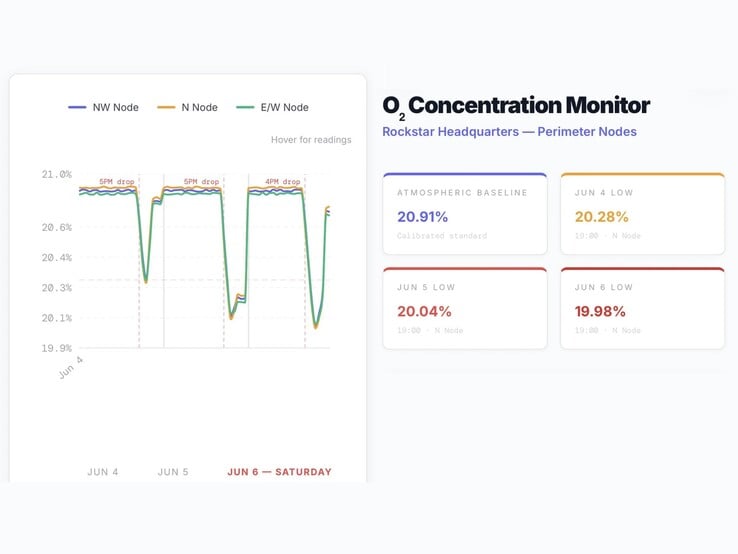Screen dimensions: 738x554
Task: Click the 20.91% baseline value
Action: pos(422,217)
